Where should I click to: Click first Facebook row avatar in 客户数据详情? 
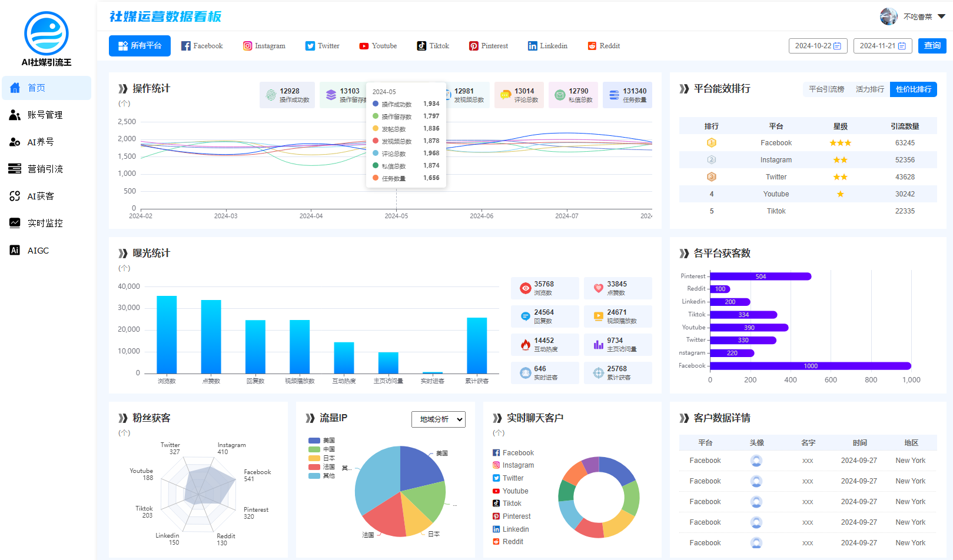coord(756,461)
